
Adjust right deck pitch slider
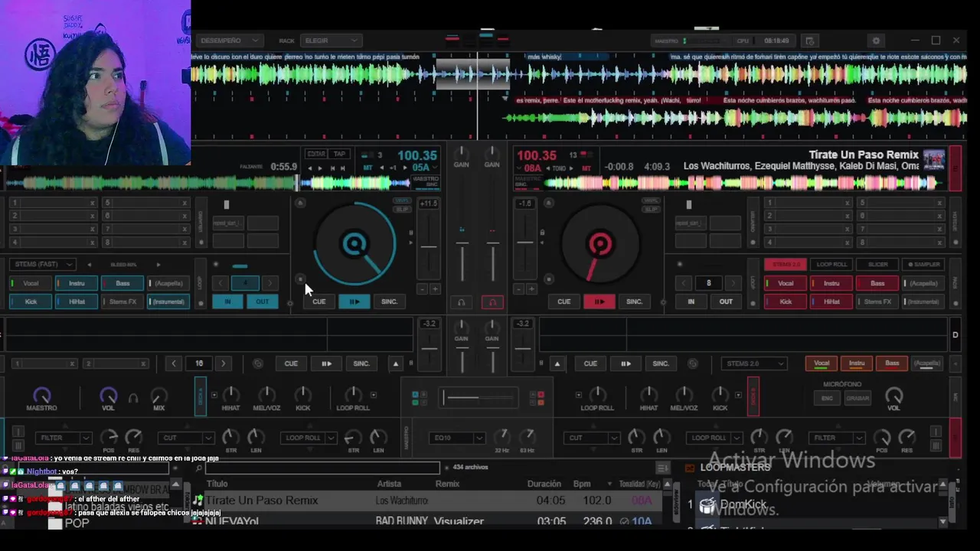coord(524,243)
